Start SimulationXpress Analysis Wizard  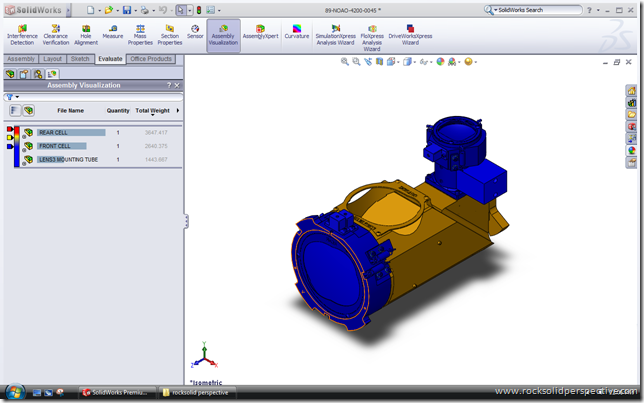[336, 35]
